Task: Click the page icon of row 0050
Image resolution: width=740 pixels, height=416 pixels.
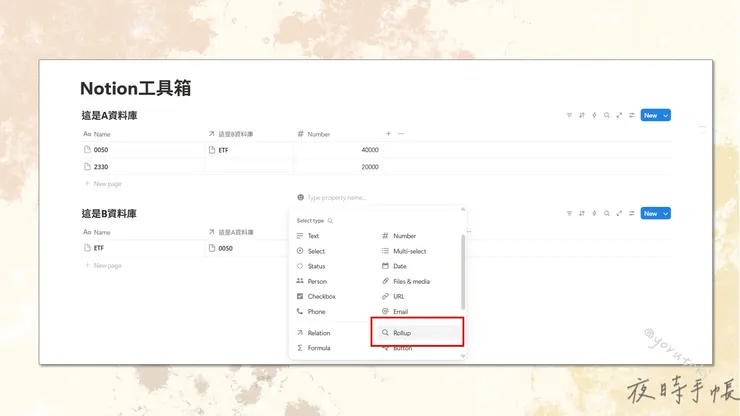Action: click(x=87, y=150)
